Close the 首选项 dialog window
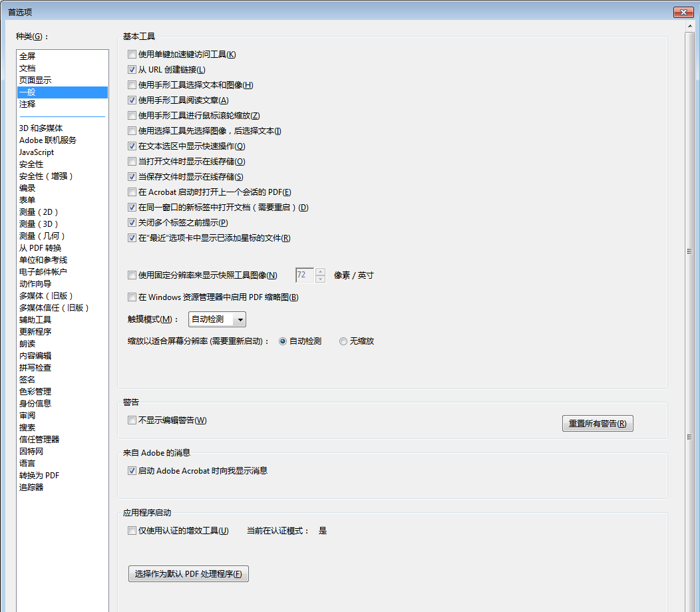 [683, 12]
